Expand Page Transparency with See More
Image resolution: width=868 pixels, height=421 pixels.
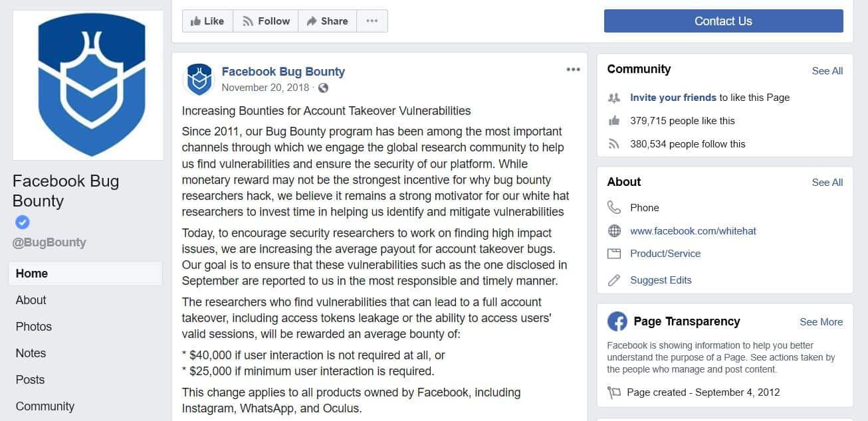(x=821, y=321)
